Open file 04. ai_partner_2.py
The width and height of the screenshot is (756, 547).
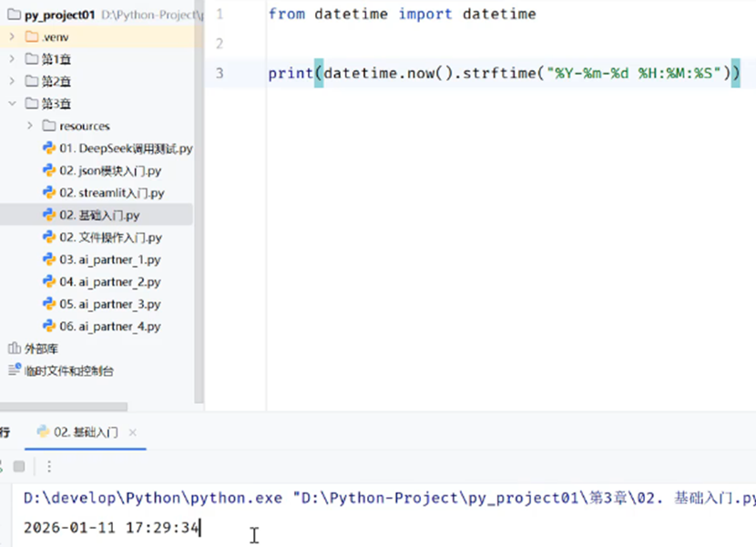coord(110,282)
